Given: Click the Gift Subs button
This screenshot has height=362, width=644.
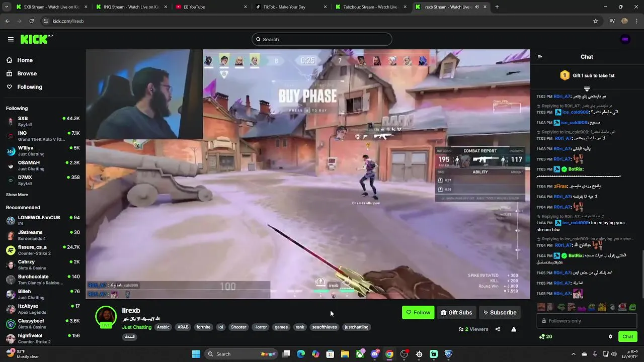Looking at the screenshot, I should click(456, 312).
